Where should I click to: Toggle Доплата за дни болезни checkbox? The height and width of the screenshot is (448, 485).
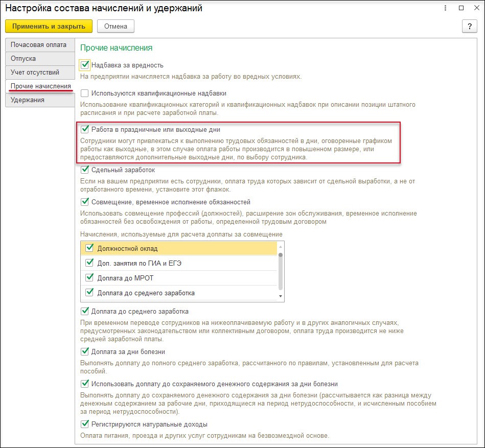pyautogui.click(x=84, y=351)
